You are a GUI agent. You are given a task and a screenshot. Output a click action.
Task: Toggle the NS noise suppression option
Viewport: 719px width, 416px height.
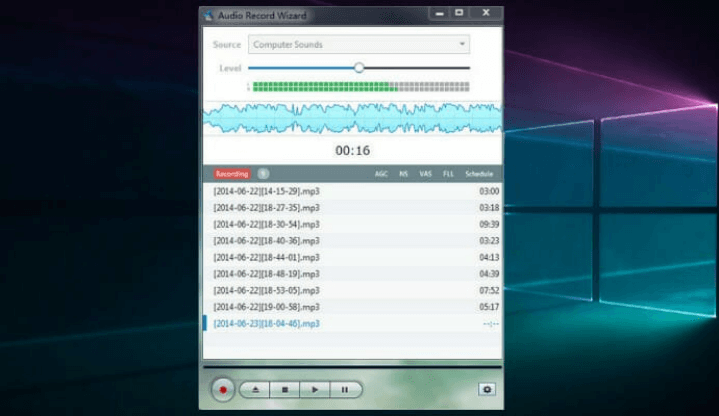pos(404,174)
